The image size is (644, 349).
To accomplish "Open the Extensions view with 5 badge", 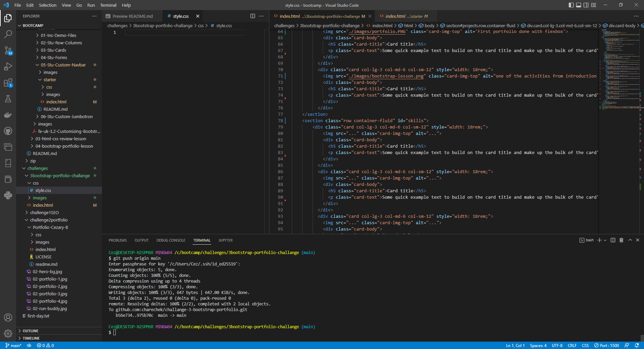I will tap(8, 83).
